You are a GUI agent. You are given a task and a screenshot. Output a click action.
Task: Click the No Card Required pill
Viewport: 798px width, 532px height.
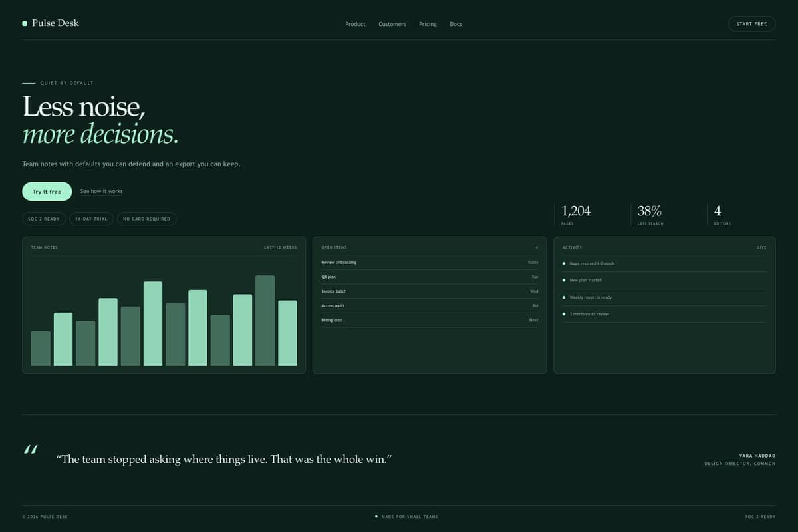(147, 219)
